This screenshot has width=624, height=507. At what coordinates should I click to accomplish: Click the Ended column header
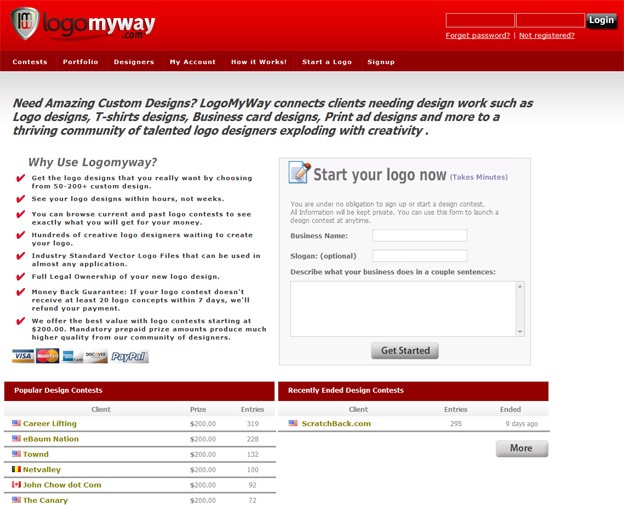[x=511, y=409]
